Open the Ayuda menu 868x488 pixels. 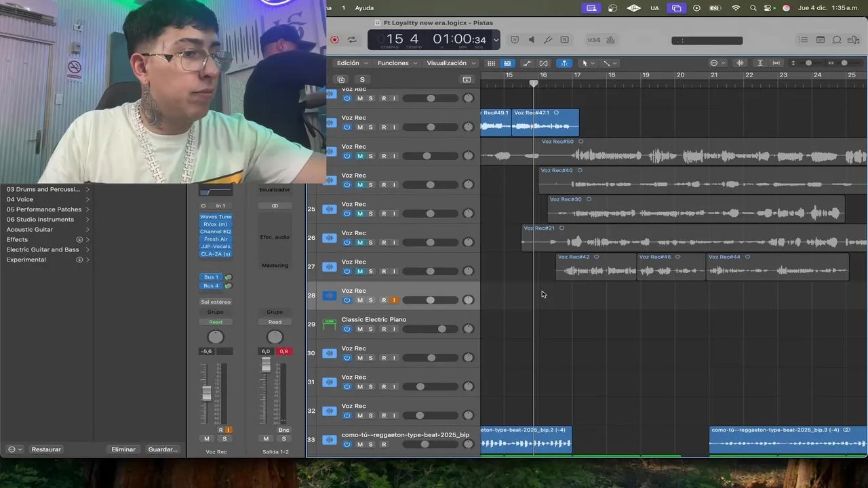click(x=364, y=8)
